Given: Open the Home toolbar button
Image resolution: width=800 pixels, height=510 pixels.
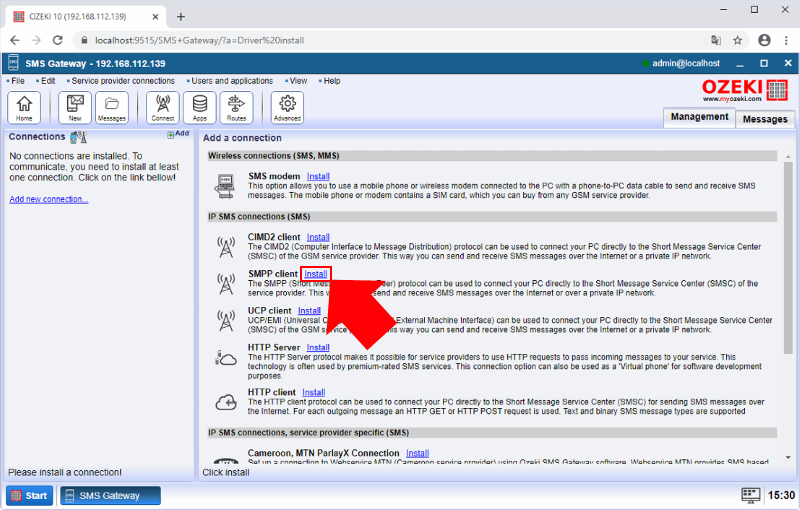Looking at the screenshot, I should [24, 108].
